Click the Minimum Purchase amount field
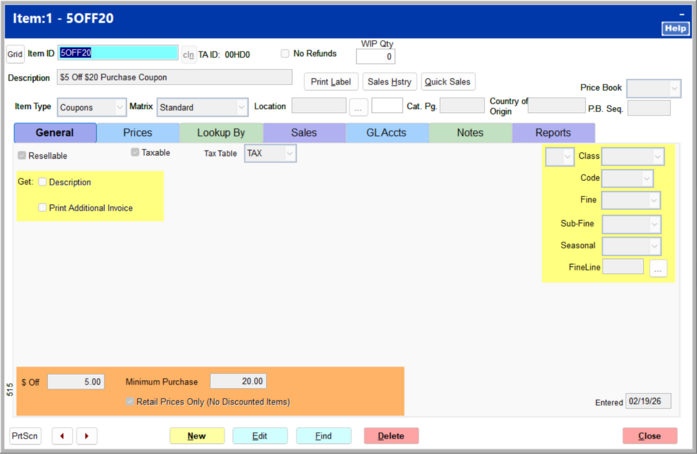697x454 pixels. pos(237,381)
